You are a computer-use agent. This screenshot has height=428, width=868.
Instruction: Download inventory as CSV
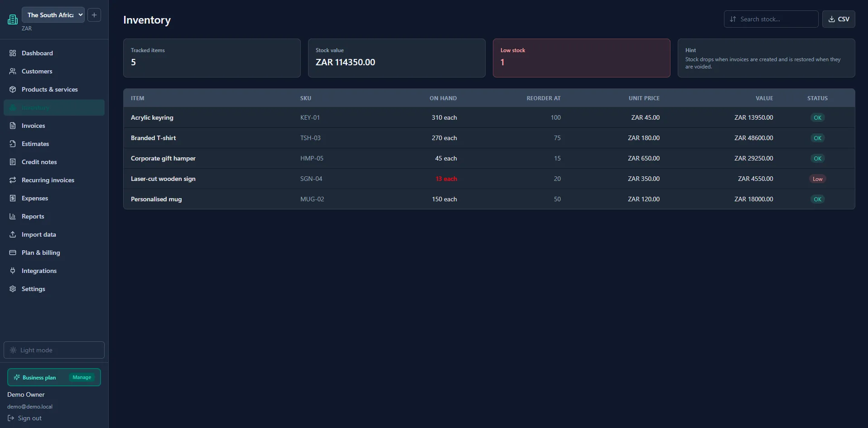click(x=839, y=19)
